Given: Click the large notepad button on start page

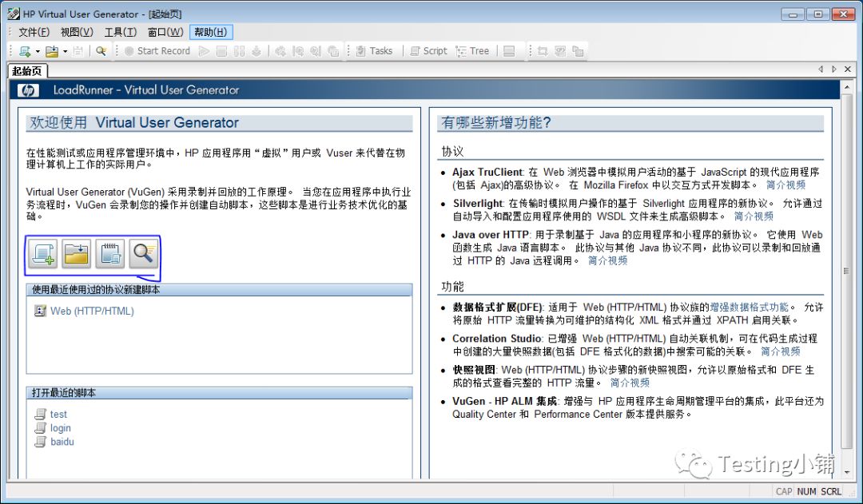Looking at the screenshot, I should pos(110,254).
